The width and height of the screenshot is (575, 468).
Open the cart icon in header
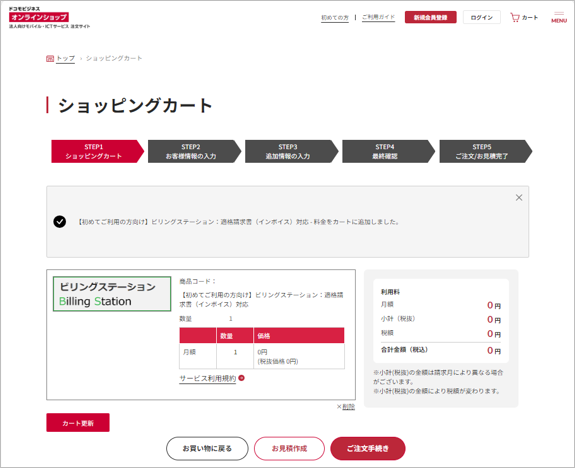click(515, 17)
